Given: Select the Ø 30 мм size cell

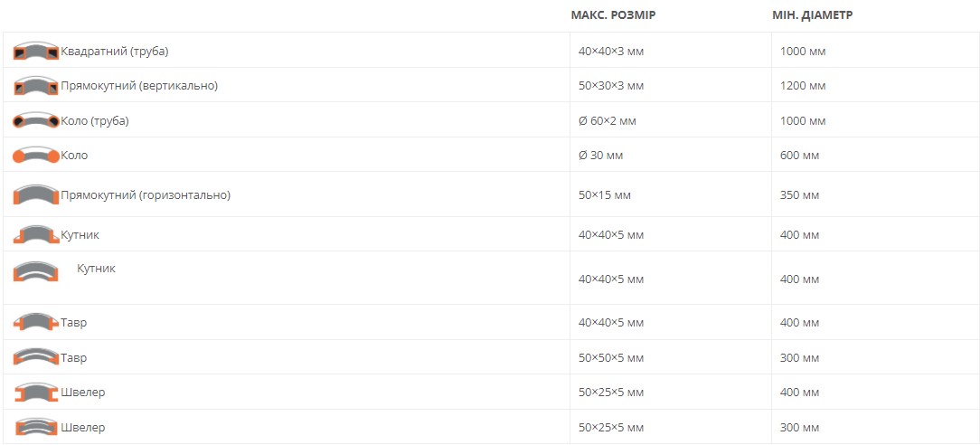Looking at the screenshot, I should tap(600, 156).
